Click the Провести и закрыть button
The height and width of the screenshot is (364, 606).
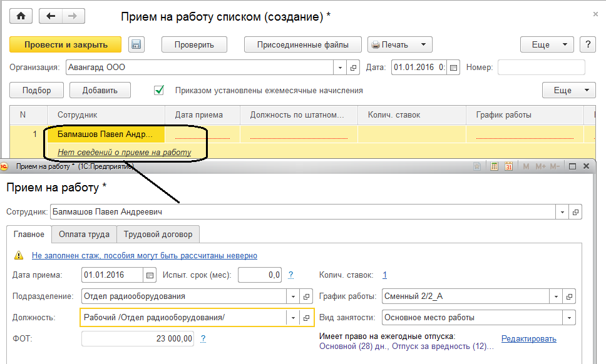point(66,44)
